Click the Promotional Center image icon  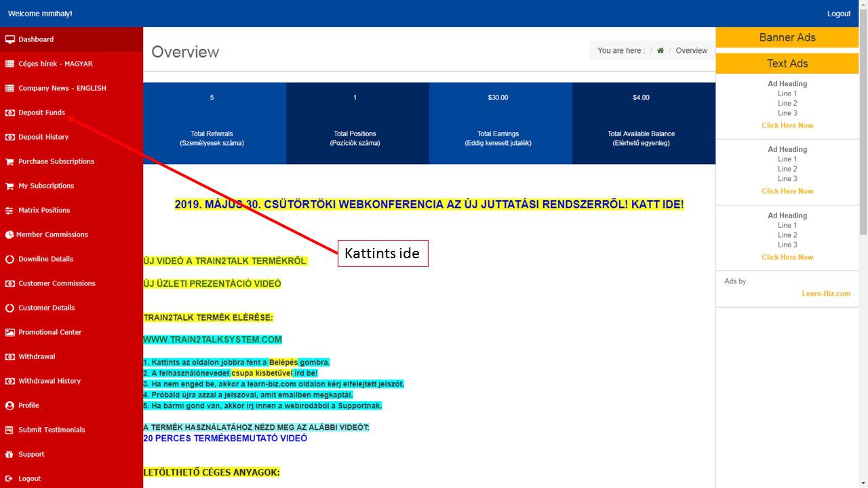(x=9, y=332)
